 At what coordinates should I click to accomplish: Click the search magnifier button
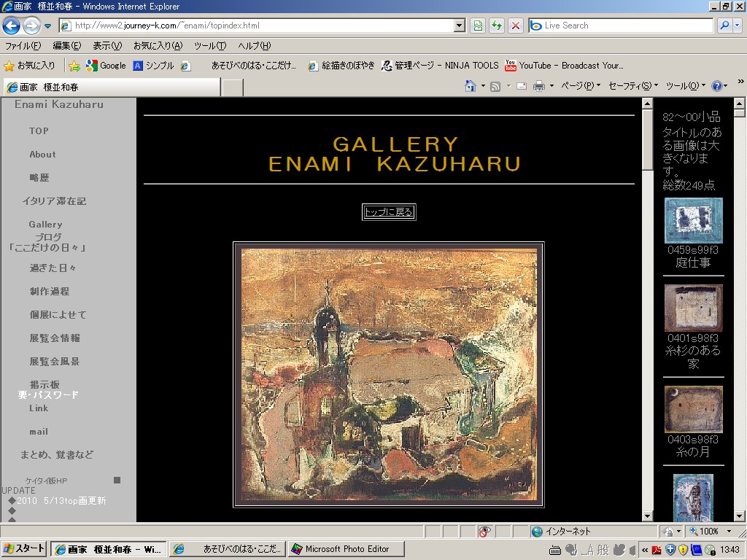[724, 26]
